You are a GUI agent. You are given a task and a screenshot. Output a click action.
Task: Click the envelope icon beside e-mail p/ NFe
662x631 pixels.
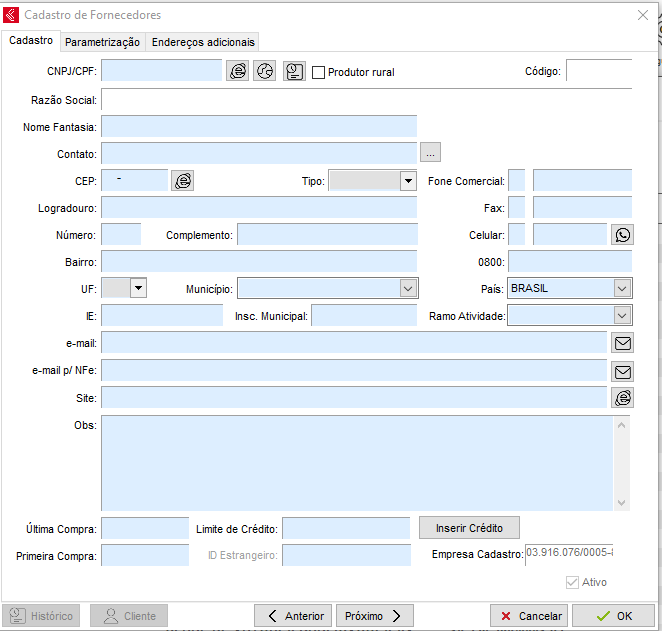623,371
